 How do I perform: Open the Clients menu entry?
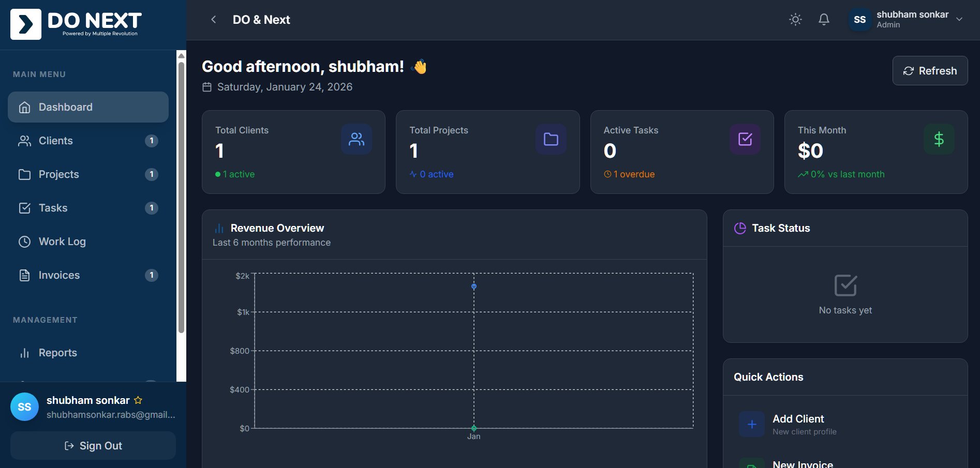pyautogui.click(x=55, y=141)
